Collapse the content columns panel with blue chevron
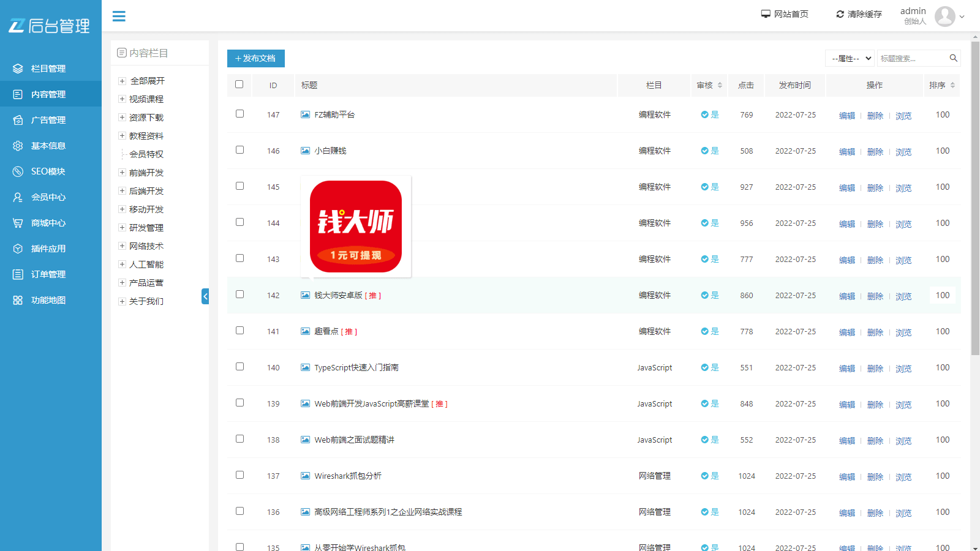980x551 pixels. [x=206, y=296]
